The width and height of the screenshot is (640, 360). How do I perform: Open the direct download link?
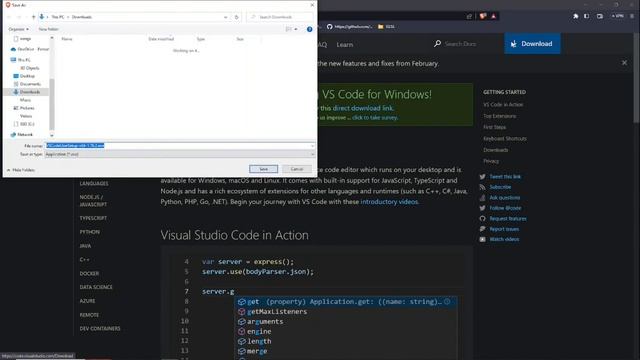click(362, 108)
